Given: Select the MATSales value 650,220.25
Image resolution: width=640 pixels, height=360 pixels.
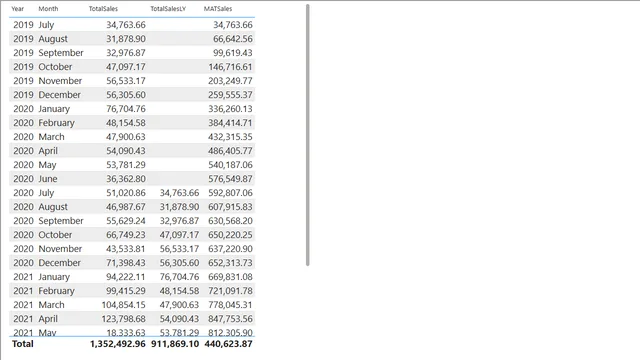Looking at the screenshot, I should 230,235.
